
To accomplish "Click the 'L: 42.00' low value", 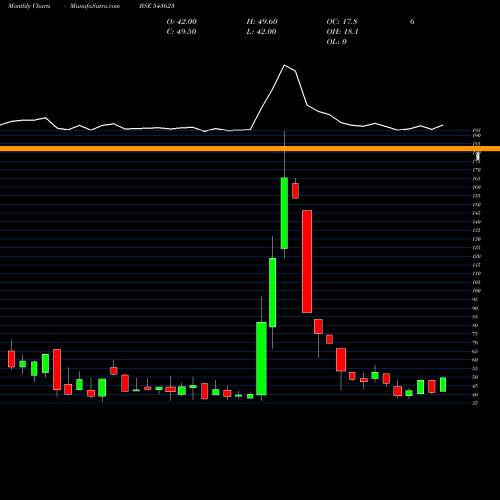I will [261, 32].
